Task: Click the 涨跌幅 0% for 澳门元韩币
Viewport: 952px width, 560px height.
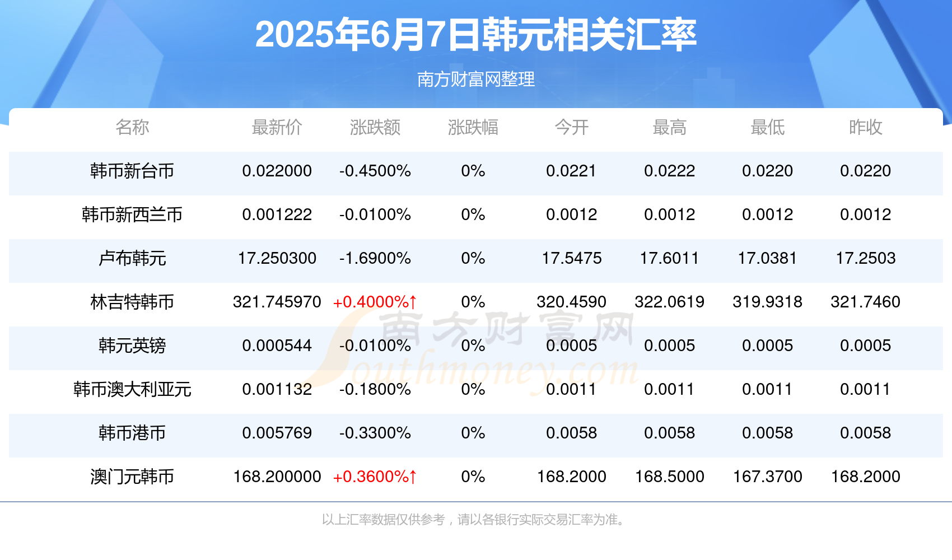Action: click(473, 477)
